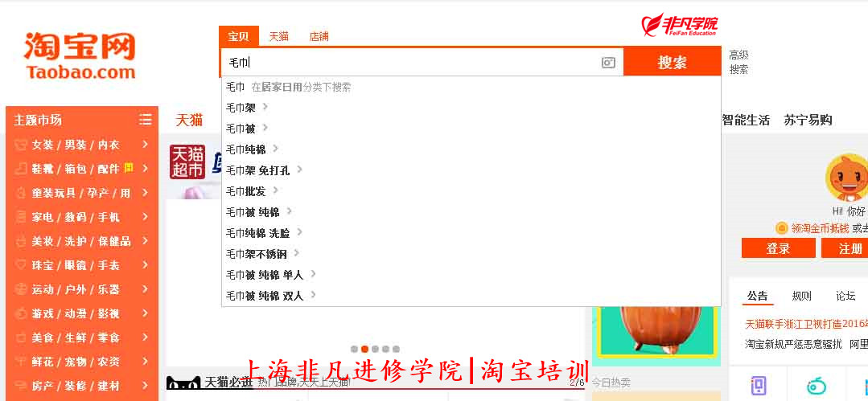Click 天猫 link in navigation bar
The height and width of the screenshot is (401, 868).
point(189,120)
